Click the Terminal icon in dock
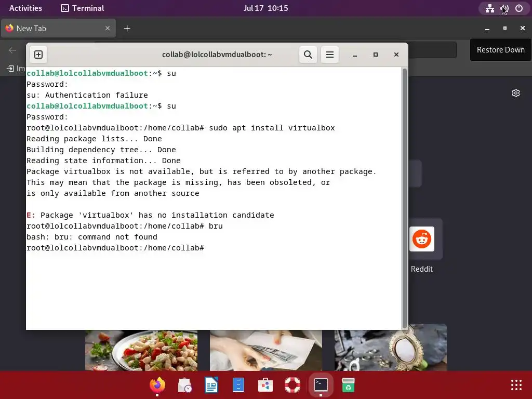The height and width of the screenshot is (399, 532). [321, 385]
